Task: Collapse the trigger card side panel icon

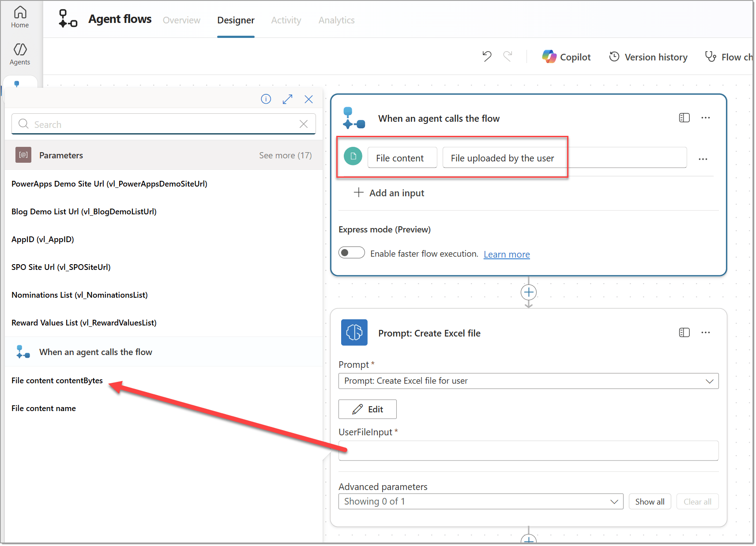Action: pos(684,118)
